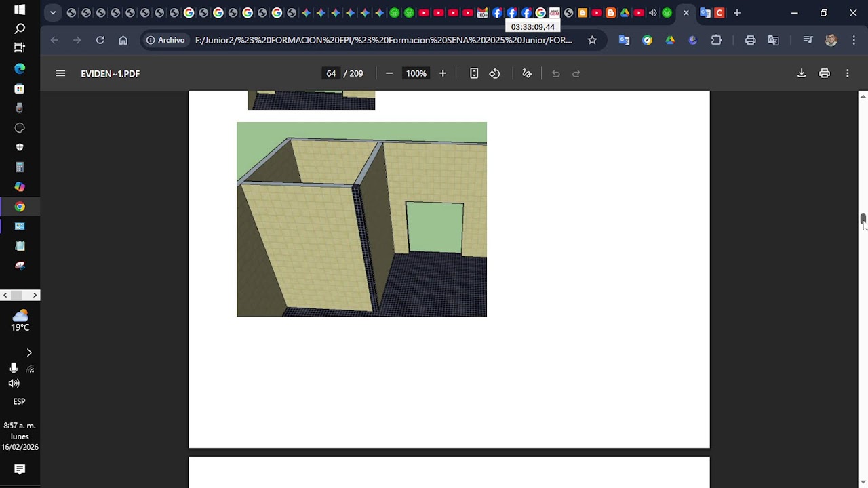Open the Chrome Extensions puzzle menu
The image size is (868, 488).
(x=716, y=40)
